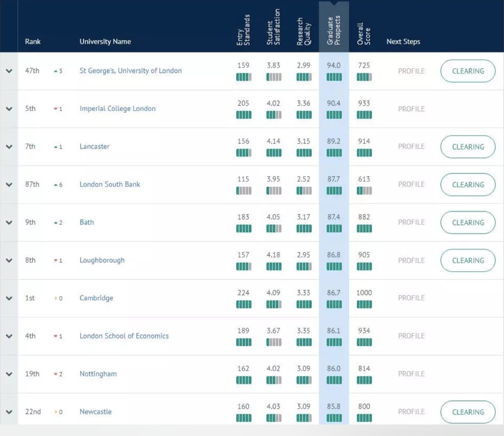The image size is (504, 436).
Task: Click London South Bank entry standards bar
Action: coord(244,191)
